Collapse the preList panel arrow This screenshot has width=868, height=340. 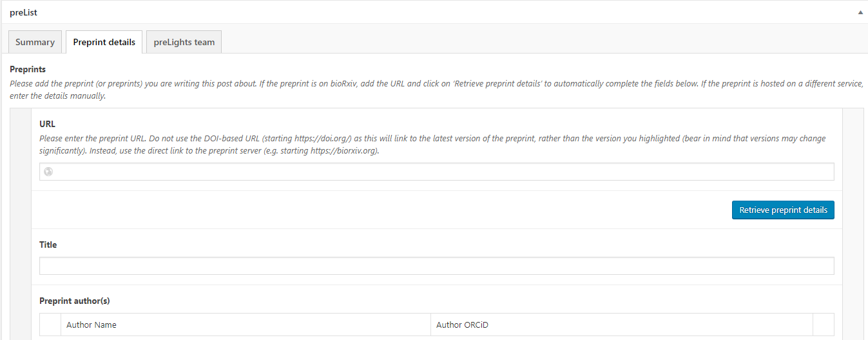coord(860,12)
